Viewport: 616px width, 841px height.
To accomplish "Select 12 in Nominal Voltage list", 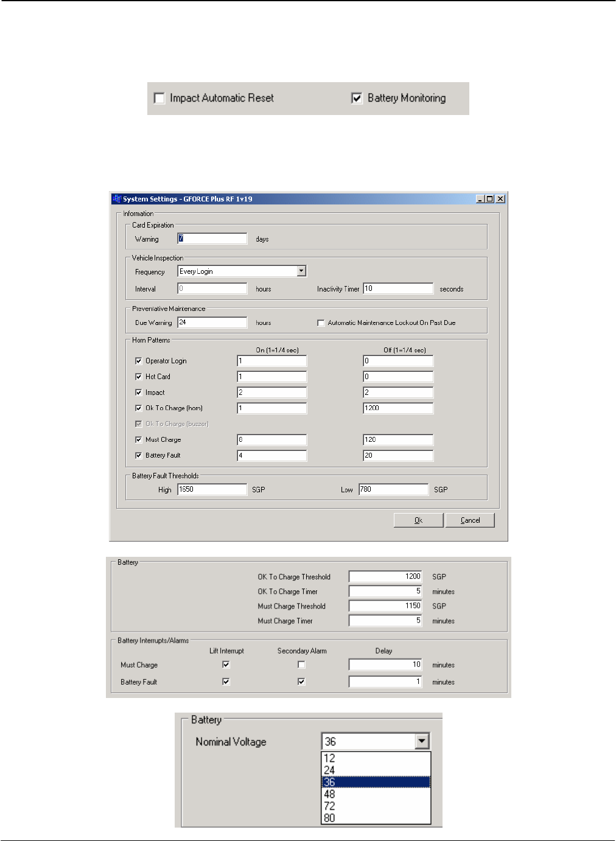I will 376,758.
